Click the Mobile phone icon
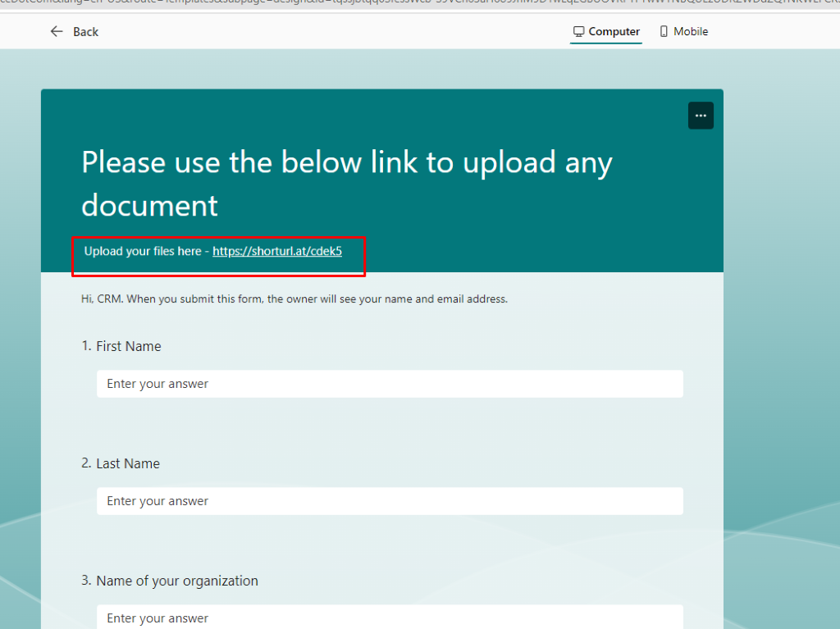Screen dimensions: 840x629 [664, 31]
